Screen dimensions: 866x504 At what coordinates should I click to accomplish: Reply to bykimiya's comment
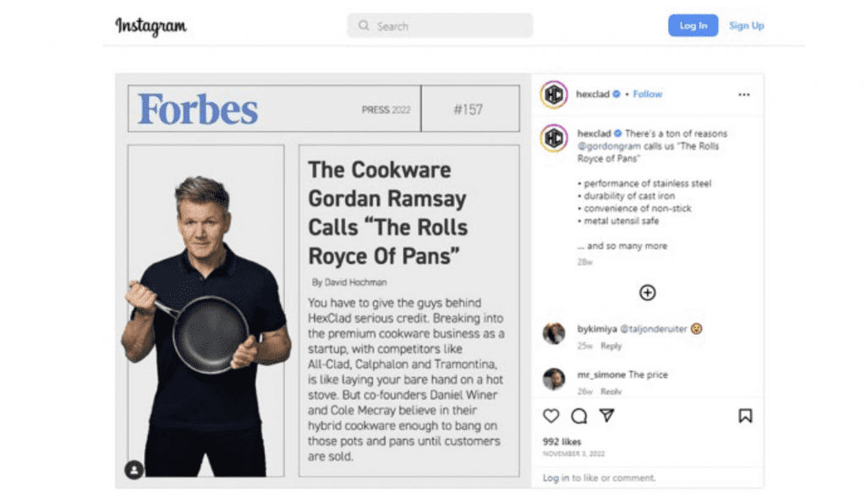point(611,346)
